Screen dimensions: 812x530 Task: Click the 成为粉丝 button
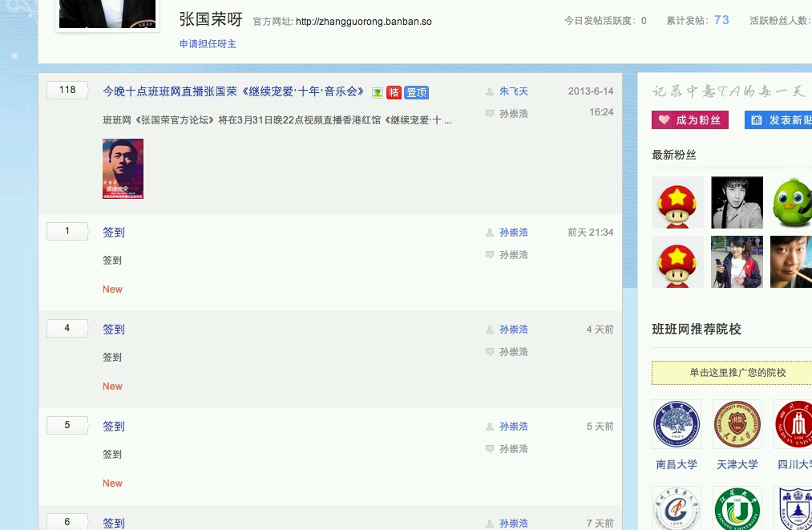coord(690,119)
